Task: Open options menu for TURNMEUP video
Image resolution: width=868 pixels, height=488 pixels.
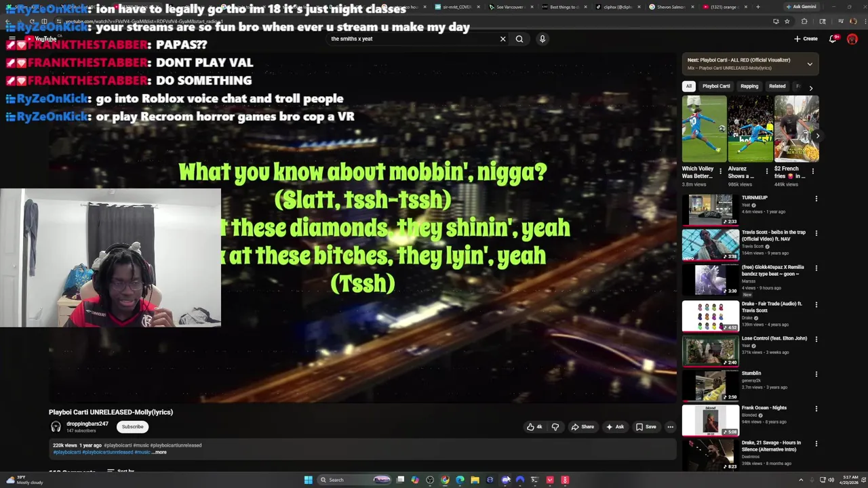Action: [x=816, y=199]
